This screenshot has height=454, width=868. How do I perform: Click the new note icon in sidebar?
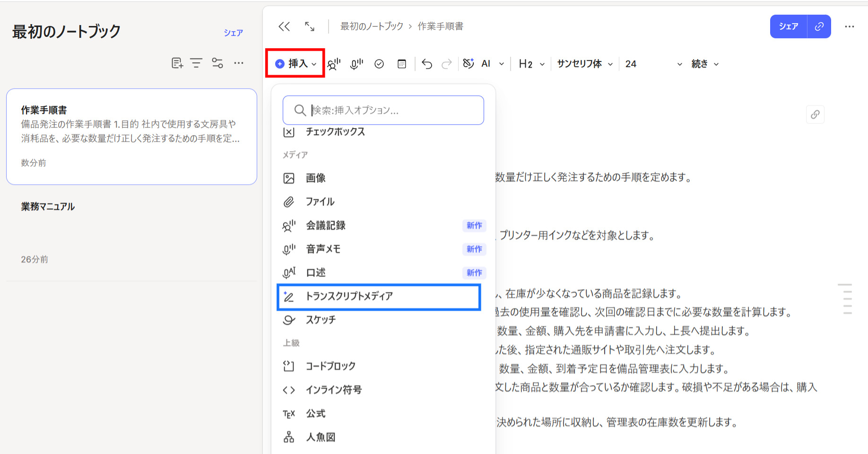pyautogui.click(x=177, y=63)
